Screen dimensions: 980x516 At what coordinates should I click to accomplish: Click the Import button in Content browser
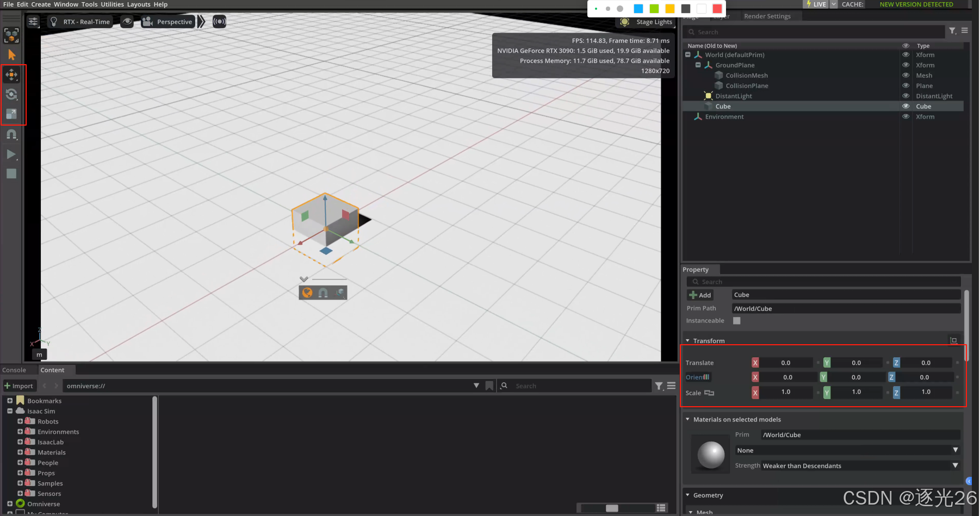[x=19, y=386]
